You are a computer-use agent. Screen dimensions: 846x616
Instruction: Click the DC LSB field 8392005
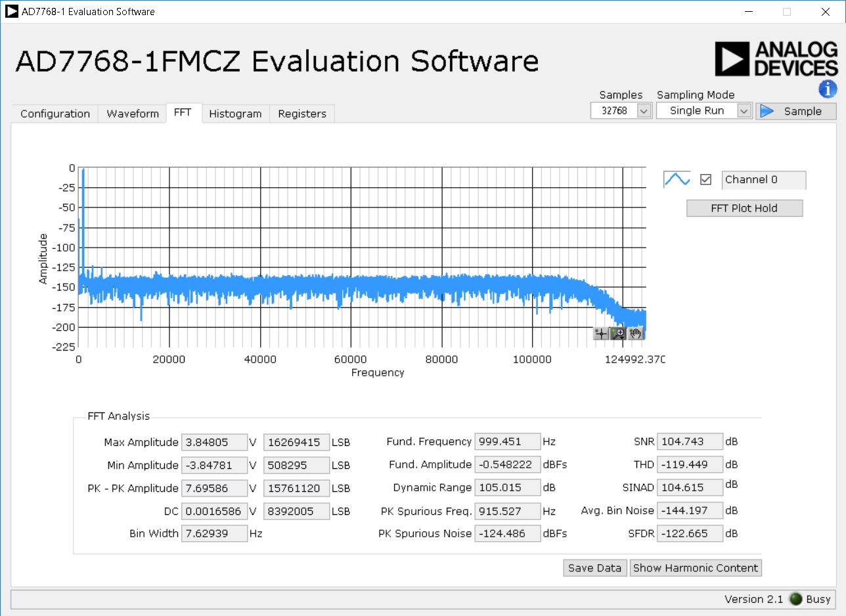296,511
